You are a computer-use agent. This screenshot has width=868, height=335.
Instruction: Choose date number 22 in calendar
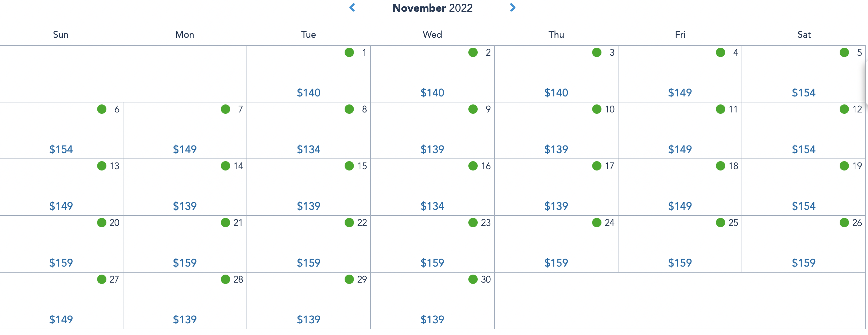point(362,223)
